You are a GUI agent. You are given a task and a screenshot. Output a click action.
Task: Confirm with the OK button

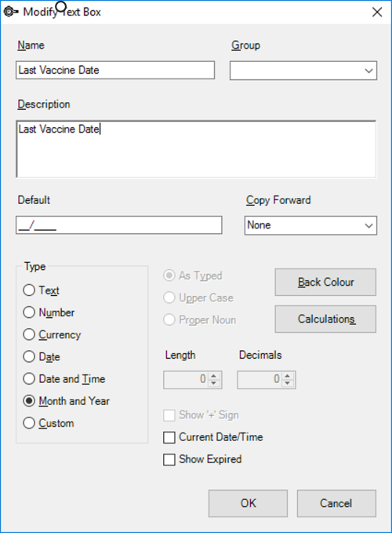click(248, 503)
